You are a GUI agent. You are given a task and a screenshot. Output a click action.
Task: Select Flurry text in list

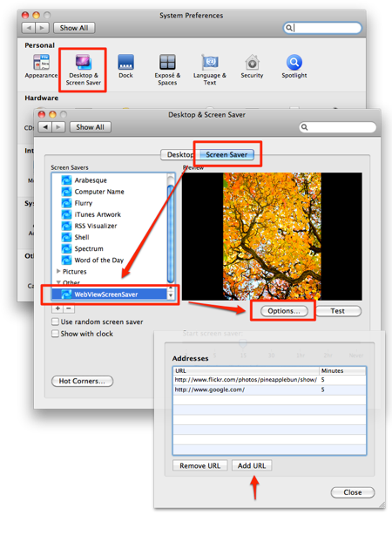click(84, 203)
